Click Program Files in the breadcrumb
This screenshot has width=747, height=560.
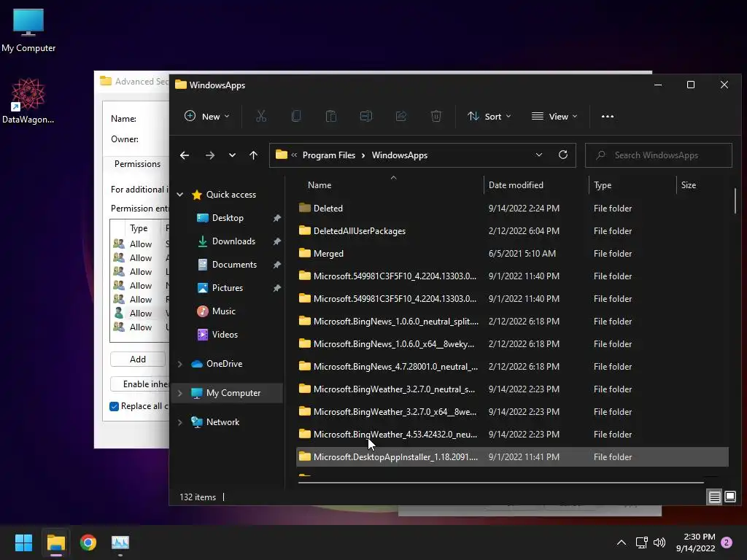pos(329,155)
